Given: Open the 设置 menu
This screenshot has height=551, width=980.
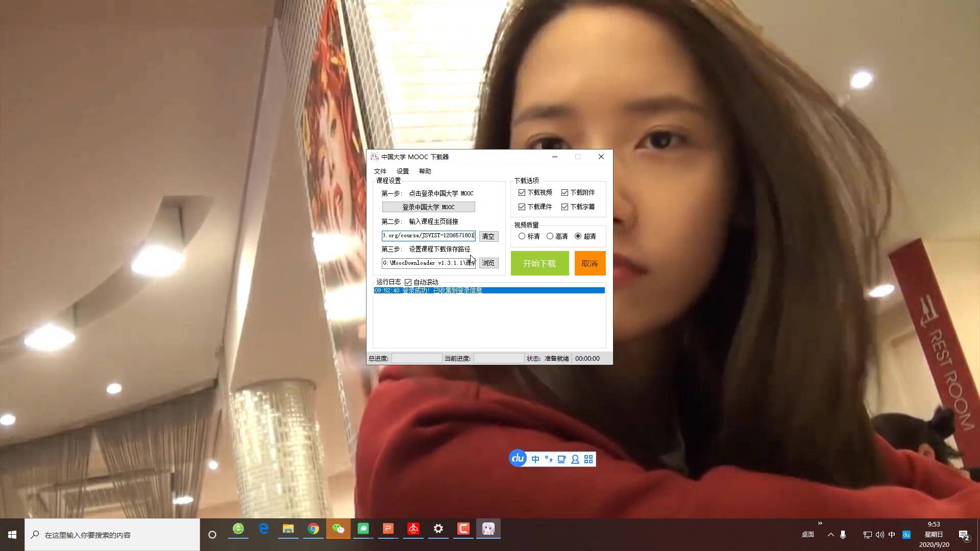Looking at the screenshot, I should [x=403, y=171].
